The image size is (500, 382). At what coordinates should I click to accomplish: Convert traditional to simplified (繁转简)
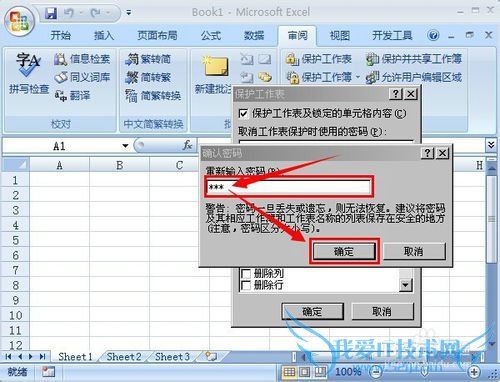pyautogui.click(x=148, y=59)
